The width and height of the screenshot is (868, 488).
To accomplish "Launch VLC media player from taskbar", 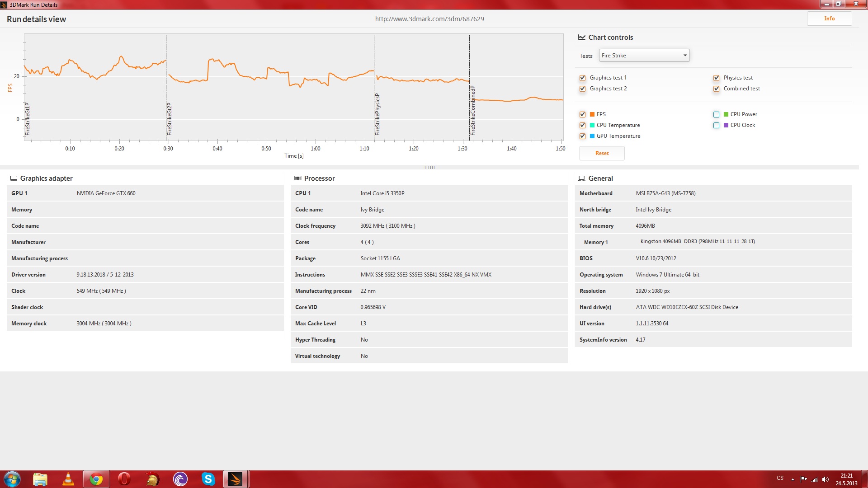I will (x=68, y=479).
